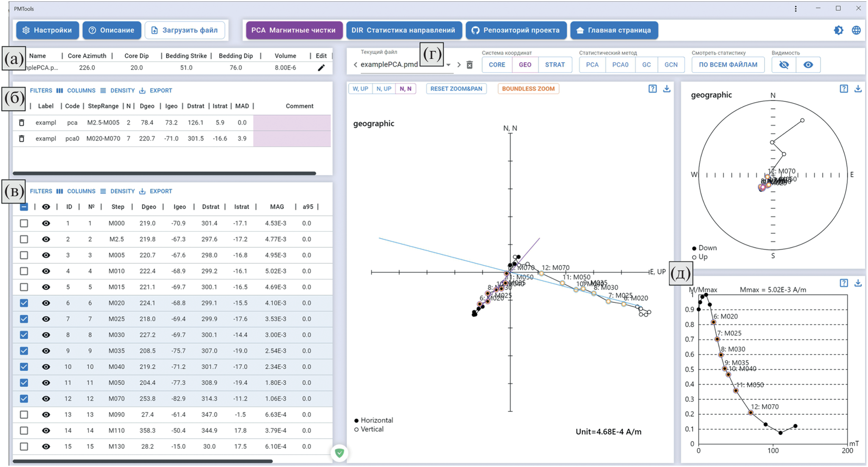868x467 pixels.
Task: Go to next file with right chevron
Action: tap(459, 65)
